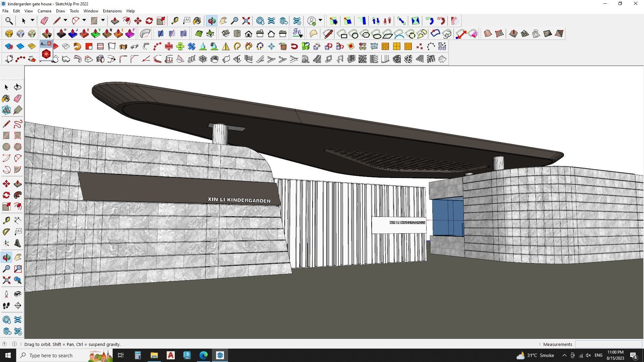Open the Line tool dropdown arrow
Viewport: 644px width, 362px height.
[x=65, y=21]
